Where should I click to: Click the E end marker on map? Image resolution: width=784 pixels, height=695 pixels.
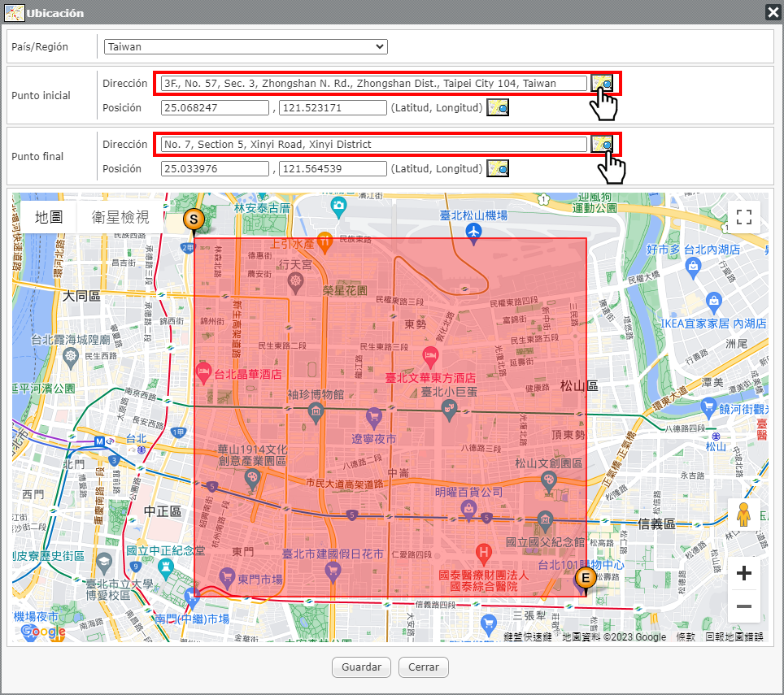[585, 580]
